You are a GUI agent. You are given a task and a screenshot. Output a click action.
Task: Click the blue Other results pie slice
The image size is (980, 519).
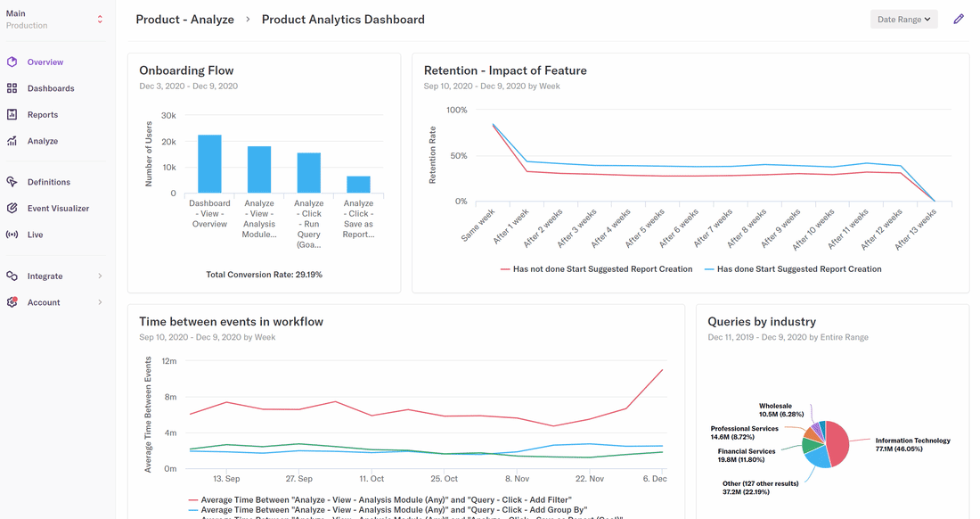click(816, 458)
